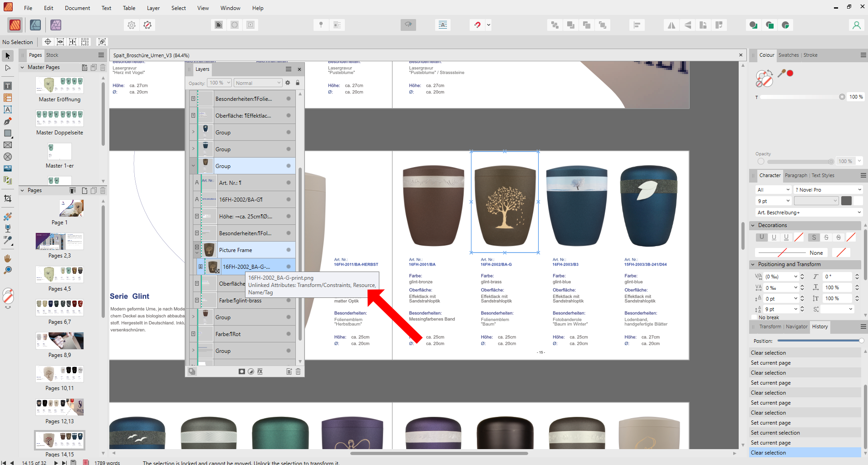
Task: Enable the No break checkbox
Action: [x=755, y=317]
